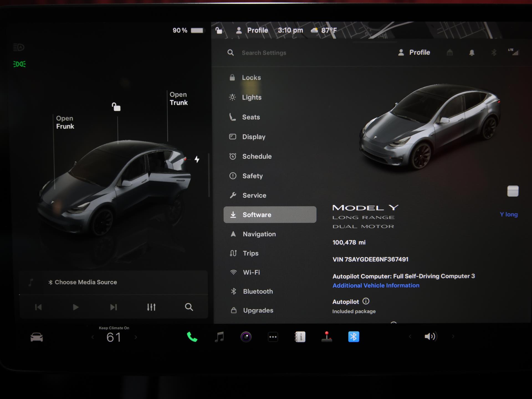
Task: Tap the 100,478 mi odometer reading
Action: [x=349, y=243]
